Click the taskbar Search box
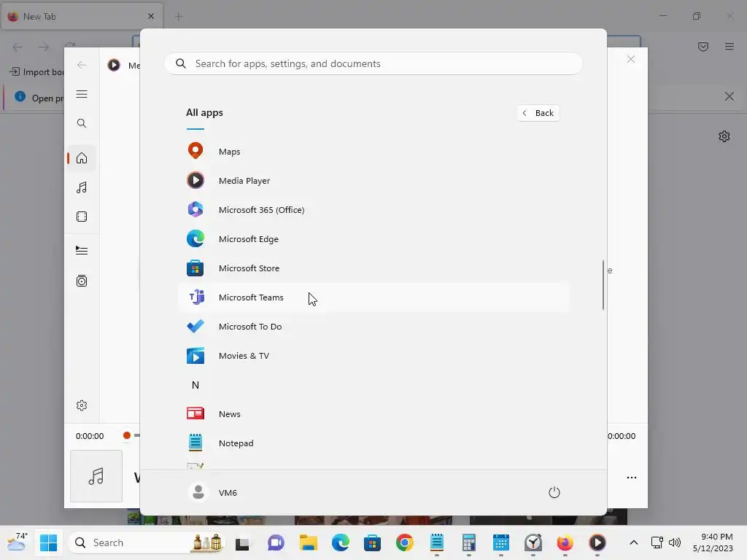 coord(147,542)
